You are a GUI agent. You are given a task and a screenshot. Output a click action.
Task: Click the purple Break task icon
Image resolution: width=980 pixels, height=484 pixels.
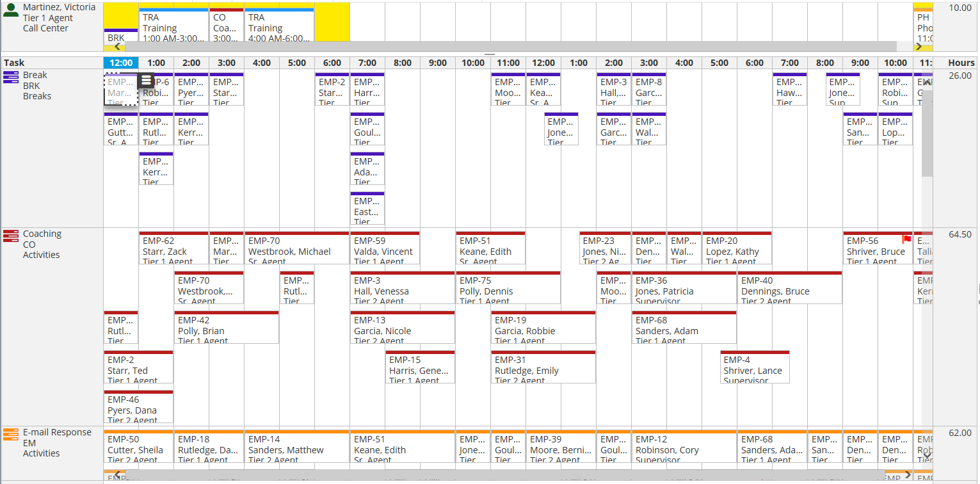(10, 77)
